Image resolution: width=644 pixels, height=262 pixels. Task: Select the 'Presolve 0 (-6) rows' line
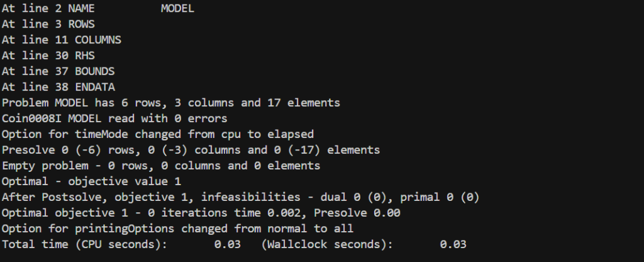coord(191,150)
